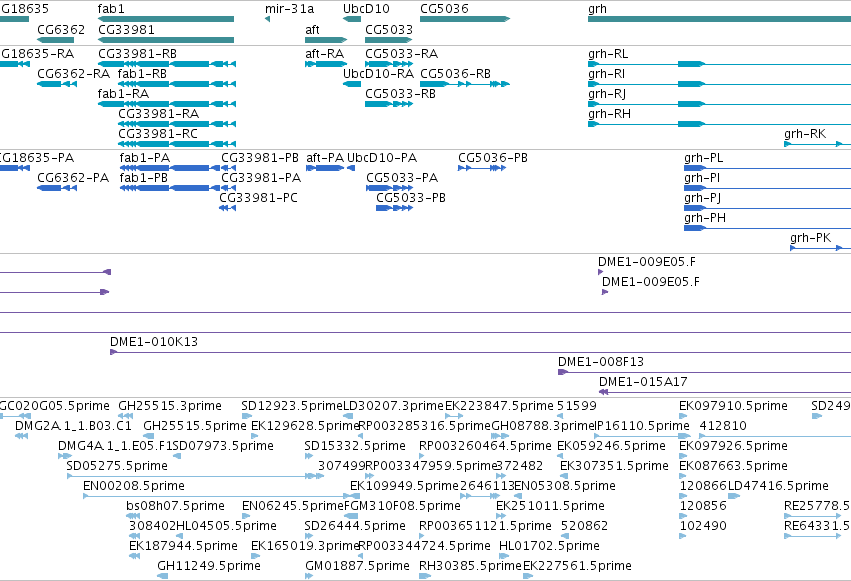Image resolution: width=851 pixels, height=581 pixels.
Task: Select the upper DME1-009E05.F clone
Action: coord(601,272)
